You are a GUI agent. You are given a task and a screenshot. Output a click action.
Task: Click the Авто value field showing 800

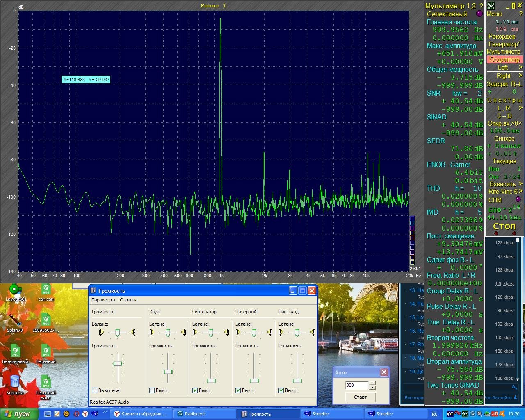(357, 385)
